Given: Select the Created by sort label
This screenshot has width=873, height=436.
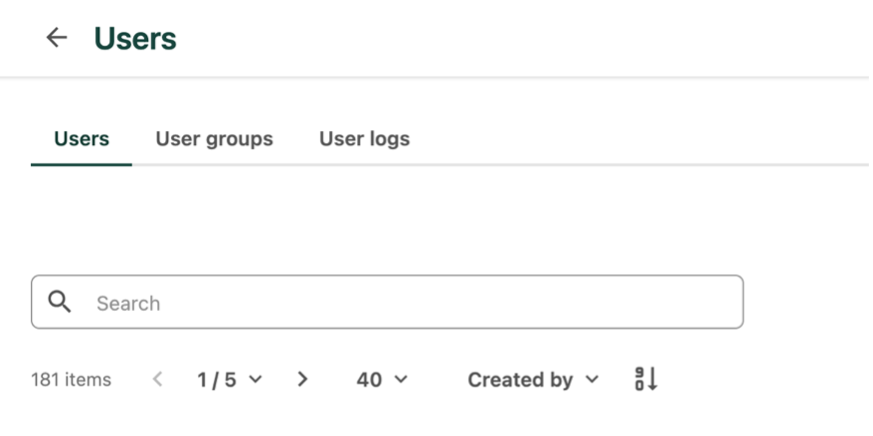Looking at the screenshot, I should point(520,380).
